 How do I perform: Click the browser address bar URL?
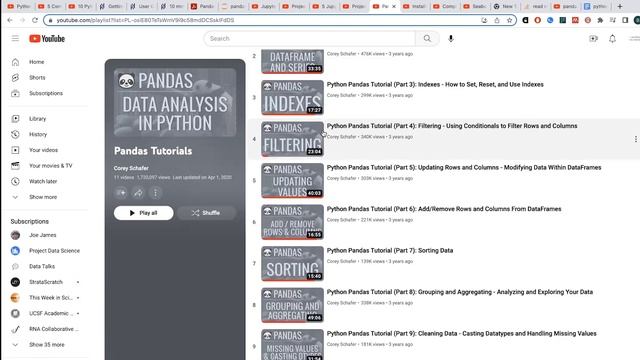145,20
